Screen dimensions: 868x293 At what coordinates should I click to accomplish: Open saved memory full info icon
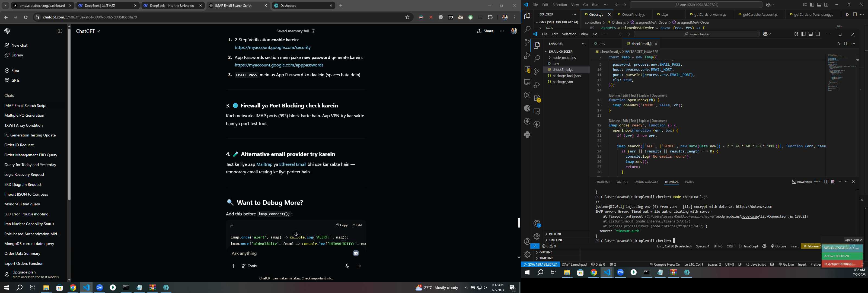313,31
